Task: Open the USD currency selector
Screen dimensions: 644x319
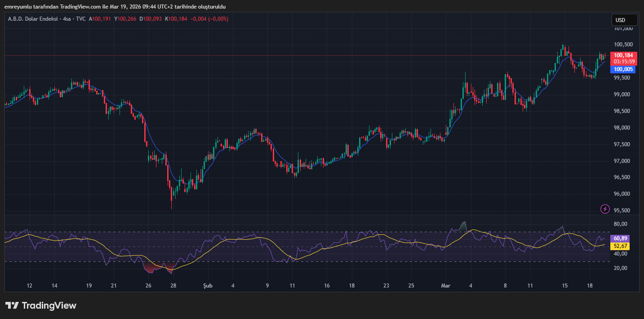Action: (x=624, y=20)
